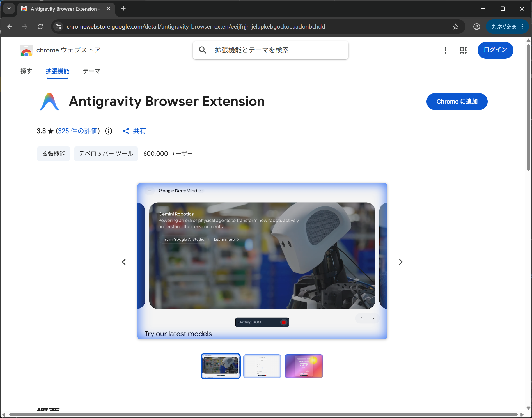Click the 拡張機能 category chip
The height and width of the screenshot is (418, 532).
(54, 154)
